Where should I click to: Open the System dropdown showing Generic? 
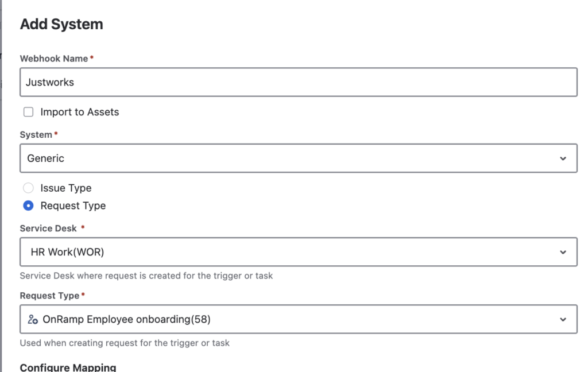299,158
